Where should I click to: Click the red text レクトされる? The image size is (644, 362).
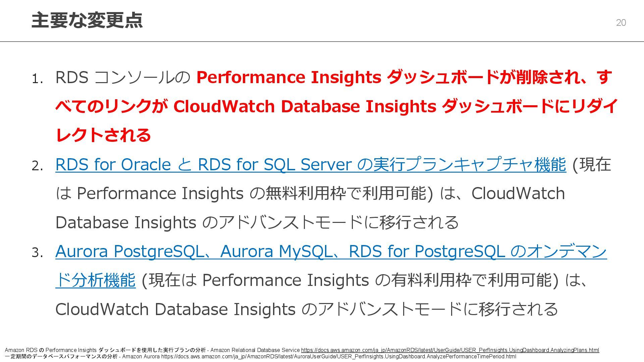click(x=103, y=135)
